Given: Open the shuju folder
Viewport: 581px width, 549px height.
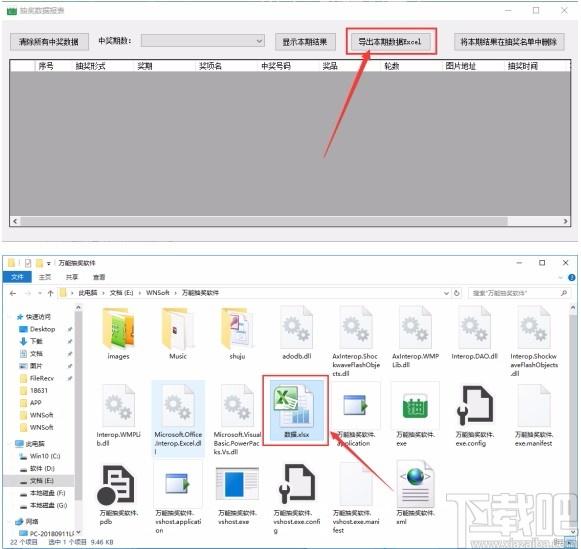Looking at the screenshot, I should 237,333.
